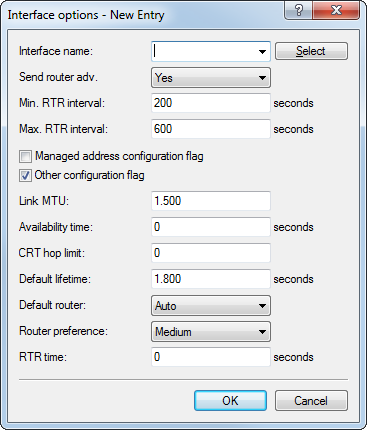The image size is (367, 430).
Task: Click the Interface name text box
Action: tap(204, 51)
